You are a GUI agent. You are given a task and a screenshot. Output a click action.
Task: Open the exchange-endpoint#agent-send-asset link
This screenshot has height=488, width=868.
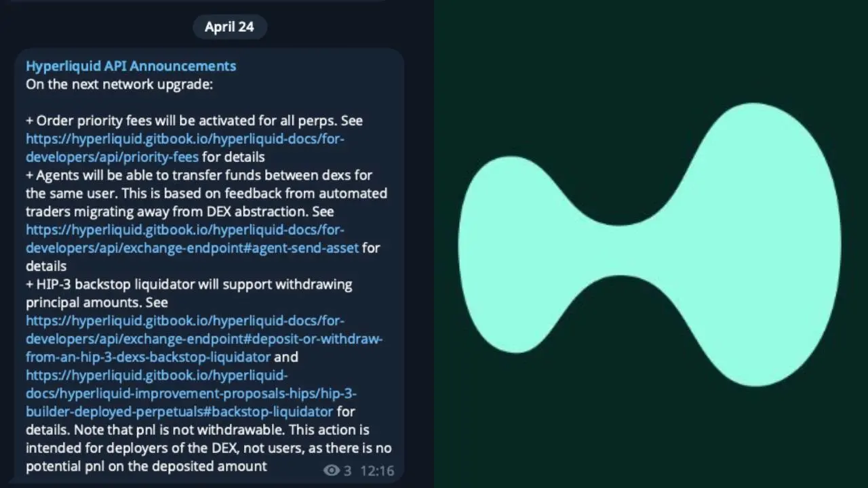pos(192,239)
